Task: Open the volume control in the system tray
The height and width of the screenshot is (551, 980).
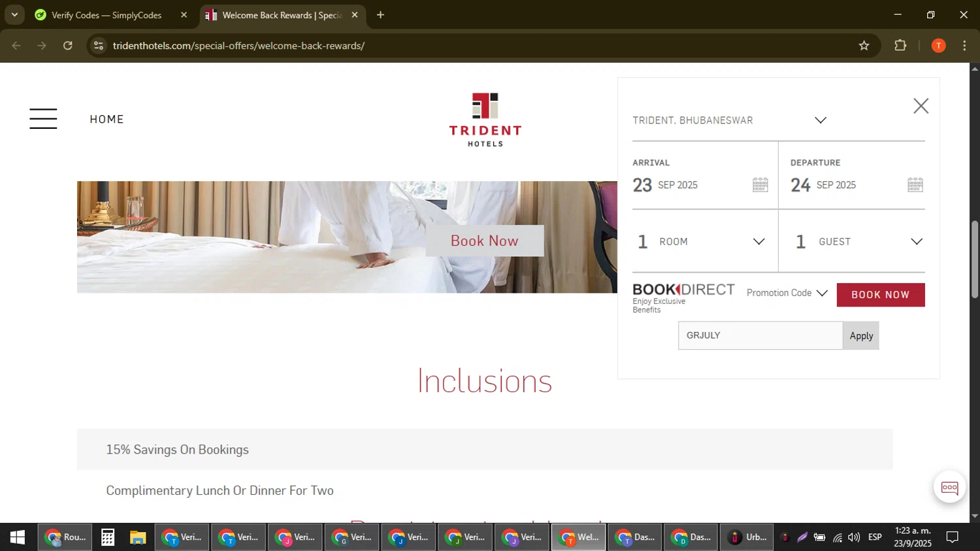Action: point(854,537)
